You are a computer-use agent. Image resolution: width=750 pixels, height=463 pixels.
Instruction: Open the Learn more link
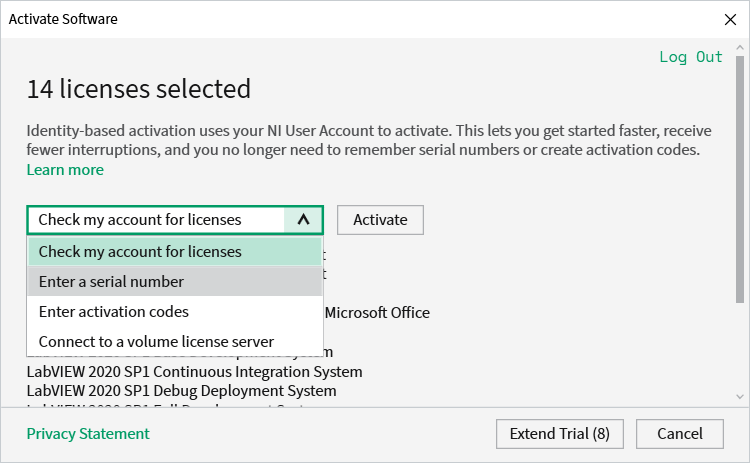[x=65, y=170]
